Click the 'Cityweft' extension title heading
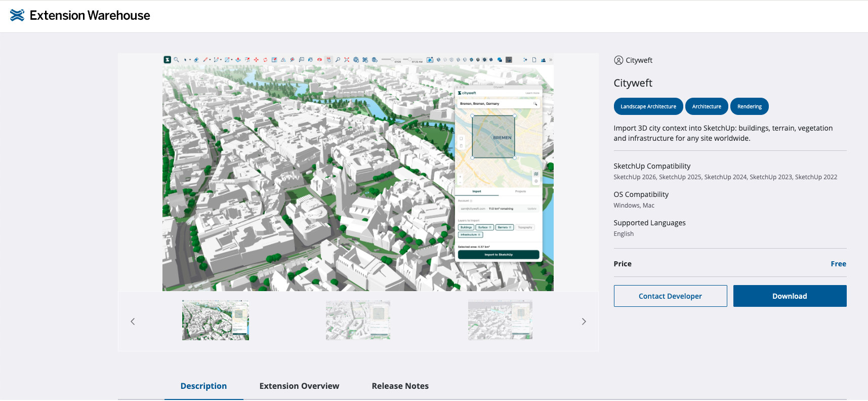 click(x=633, y=83)
